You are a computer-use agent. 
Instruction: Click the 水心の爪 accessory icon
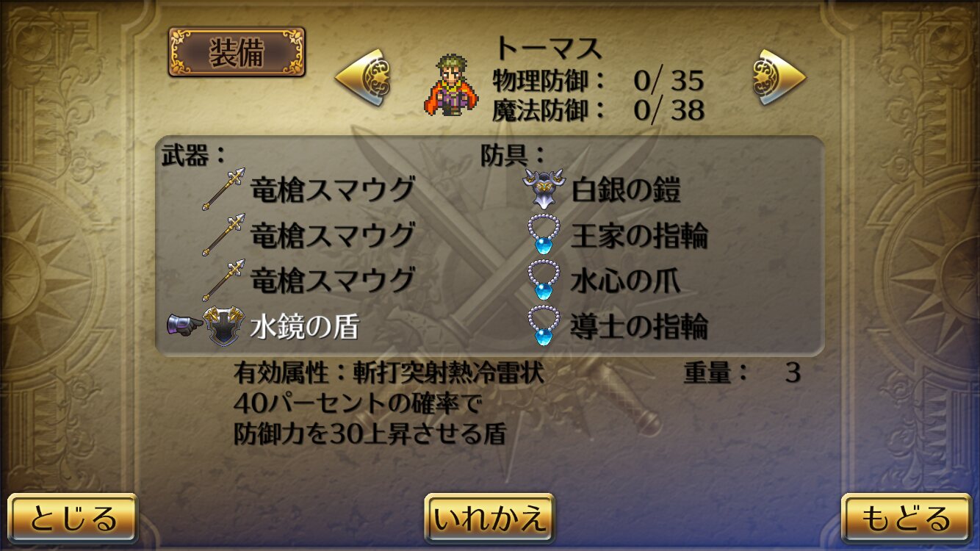point(544,281)
